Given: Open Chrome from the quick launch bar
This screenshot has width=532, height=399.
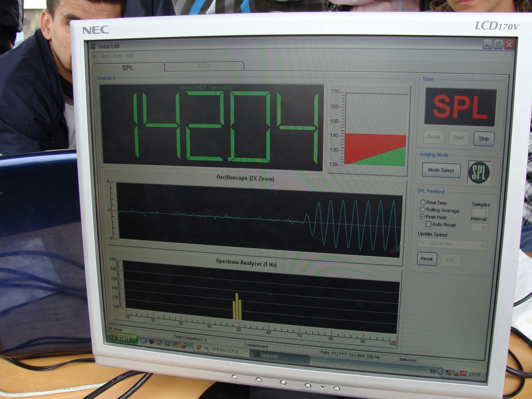Looking at the screenshot, I should click(x=175, y=344).
